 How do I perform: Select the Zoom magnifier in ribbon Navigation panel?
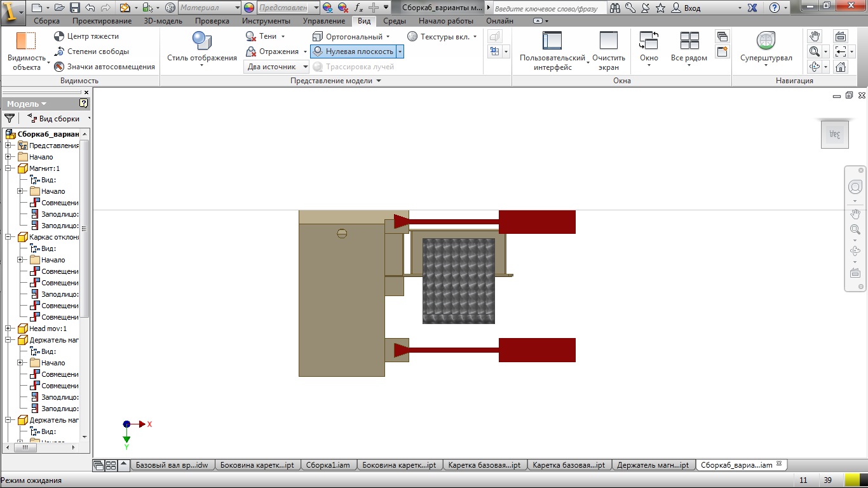tap(814, 51)
